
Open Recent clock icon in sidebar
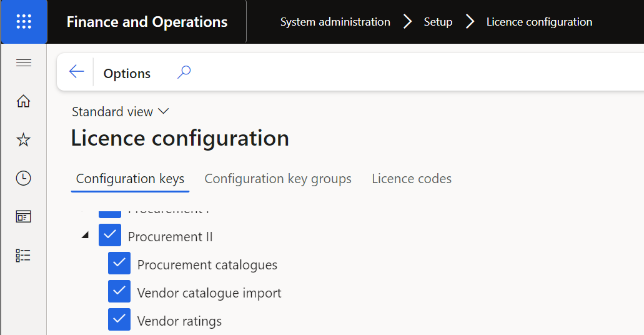pos(23,178)
